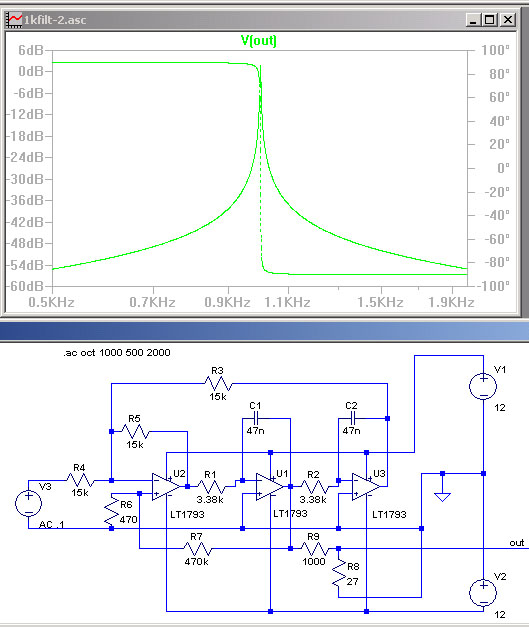Maximize the 1kfilt-2.asc plot window
The width and height of the screenshot is (529, 627).
point(490,20)
